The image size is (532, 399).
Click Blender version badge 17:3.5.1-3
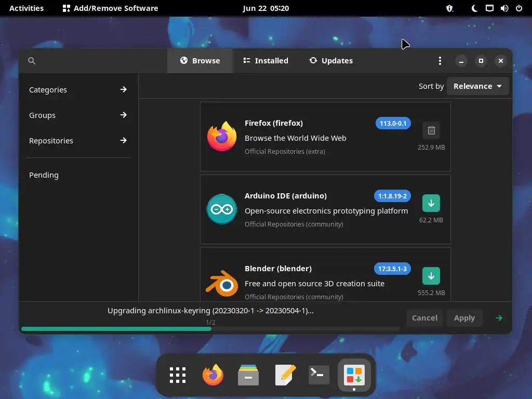coord(392,269)
